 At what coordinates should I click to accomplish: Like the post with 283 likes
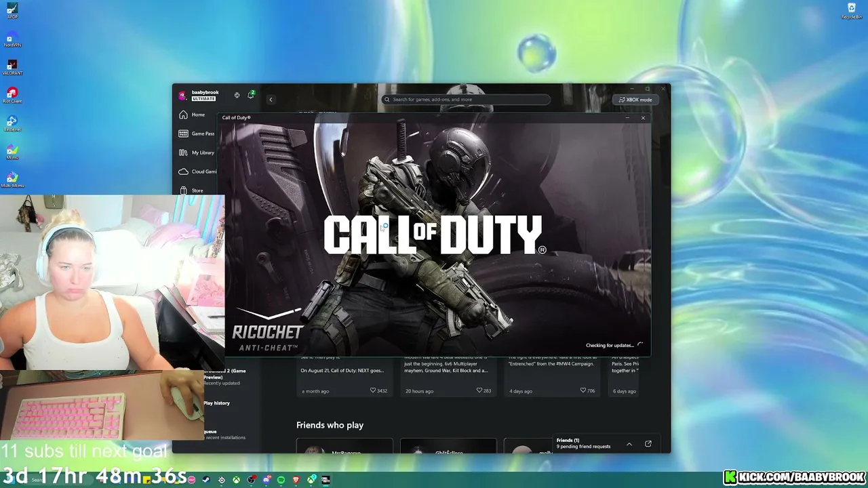484,390
